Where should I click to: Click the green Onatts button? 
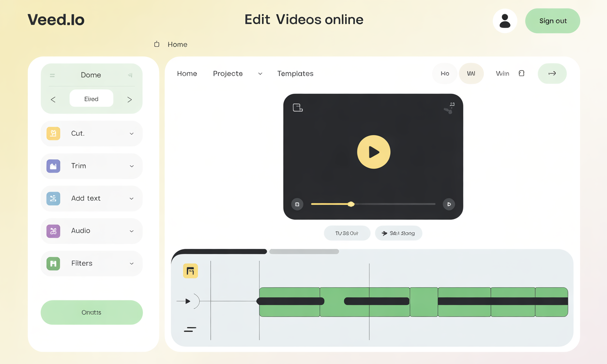click(92, 312)
